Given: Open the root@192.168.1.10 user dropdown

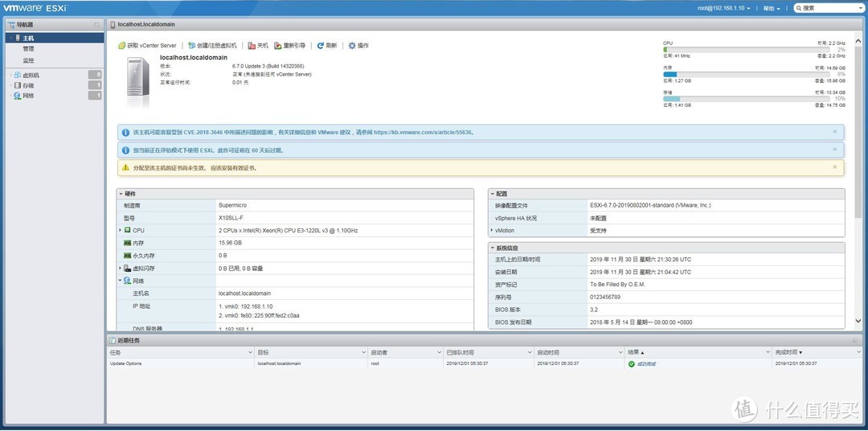Looking at the screenshot, I should (724, 8).
